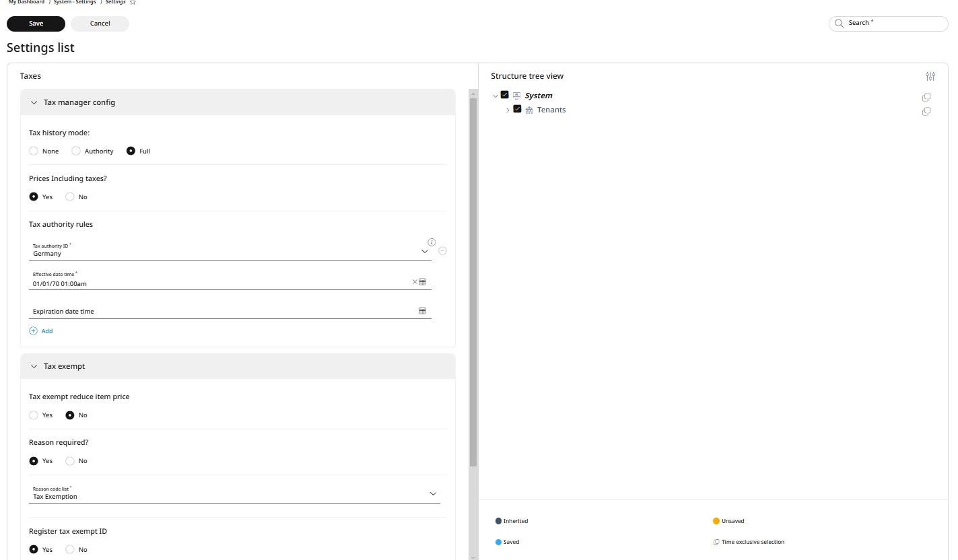Screen dimensions: 958x560
Task: Collapse the System tree node
Action: (495, 96)
